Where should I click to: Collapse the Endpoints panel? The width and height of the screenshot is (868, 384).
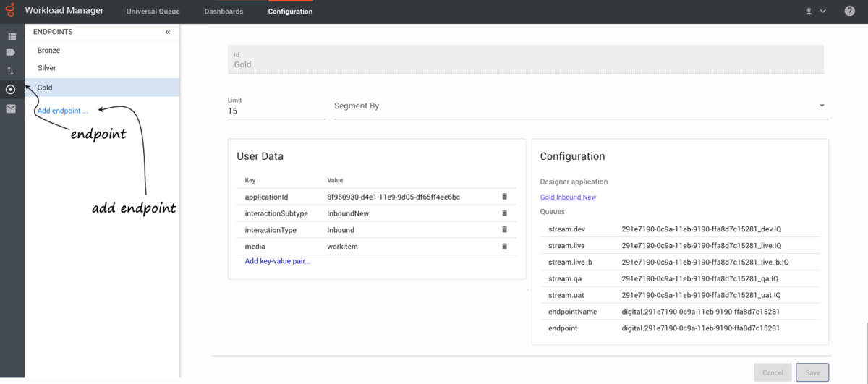click(168, 32)
